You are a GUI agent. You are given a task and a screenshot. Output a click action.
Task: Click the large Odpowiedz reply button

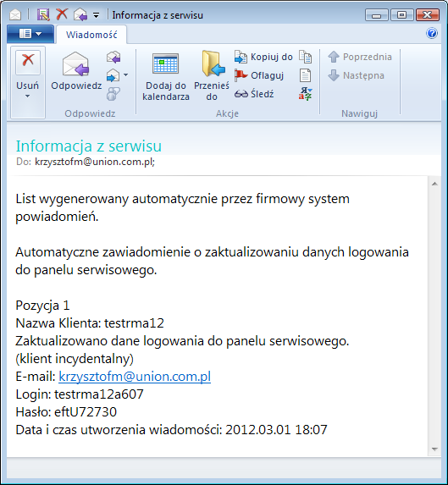coord(76,71)
